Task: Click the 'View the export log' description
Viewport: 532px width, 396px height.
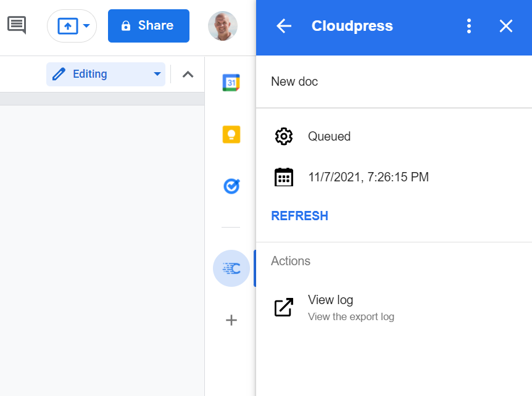Action: [x=351, y=316]
